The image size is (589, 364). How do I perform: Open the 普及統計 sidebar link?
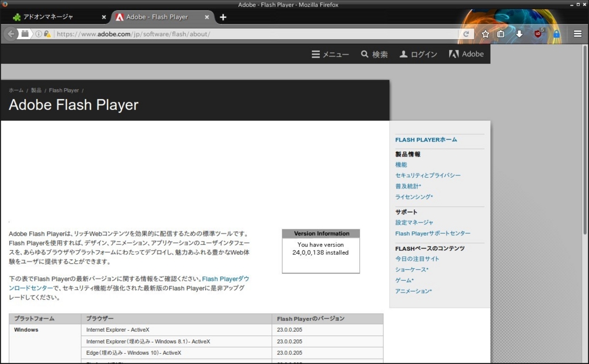coord(408,186)
